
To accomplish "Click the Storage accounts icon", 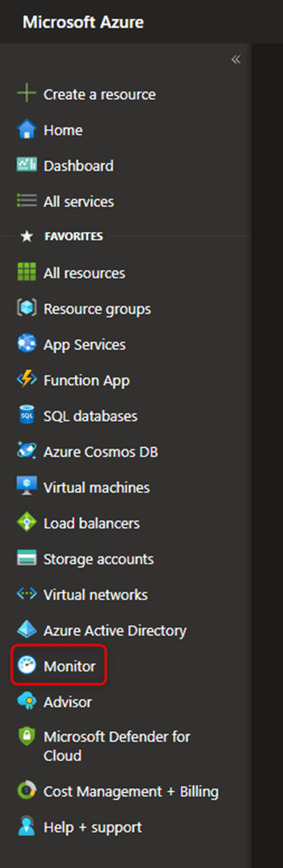I will (x=26, y=559).
